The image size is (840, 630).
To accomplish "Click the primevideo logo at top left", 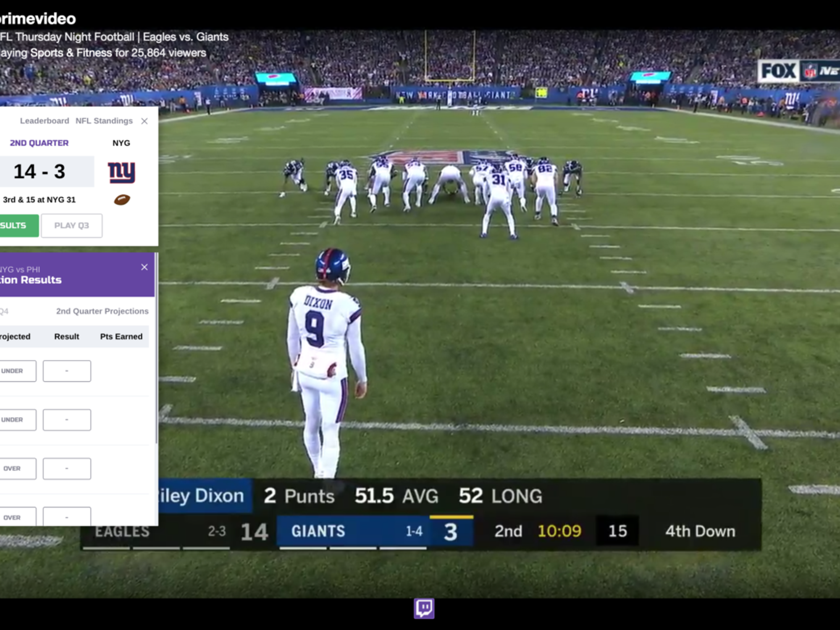I will [x=36, y=18].
